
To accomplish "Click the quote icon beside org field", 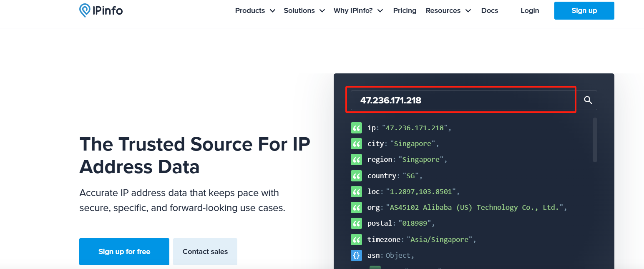I will (x=356, y=207).
